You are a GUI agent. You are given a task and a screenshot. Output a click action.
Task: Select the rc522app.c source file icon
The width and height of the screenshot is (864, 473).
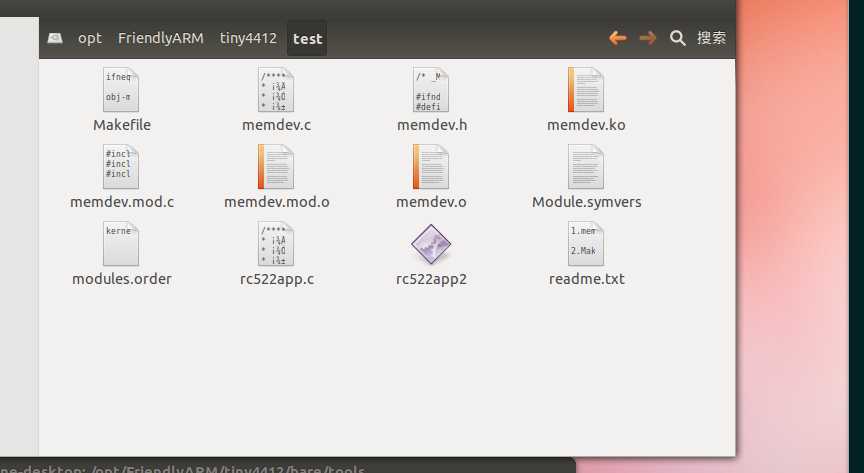pyautogui.click(x=276, y=244)
